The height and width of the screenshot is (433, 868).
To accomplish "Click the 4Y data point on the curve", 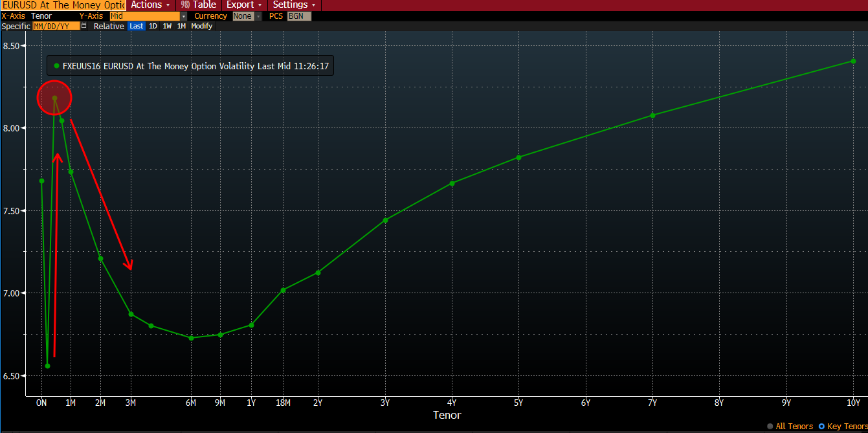I will click(452, 183).
